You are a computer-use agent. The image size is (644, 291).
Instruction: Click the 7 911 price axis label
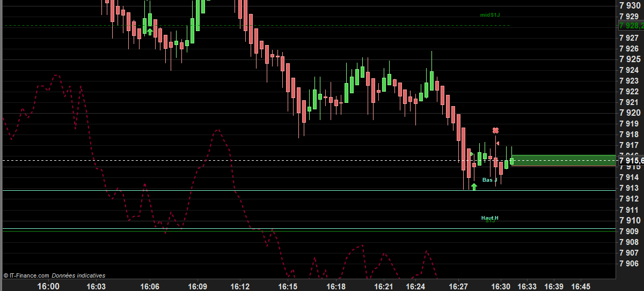[x=628, y=210]
